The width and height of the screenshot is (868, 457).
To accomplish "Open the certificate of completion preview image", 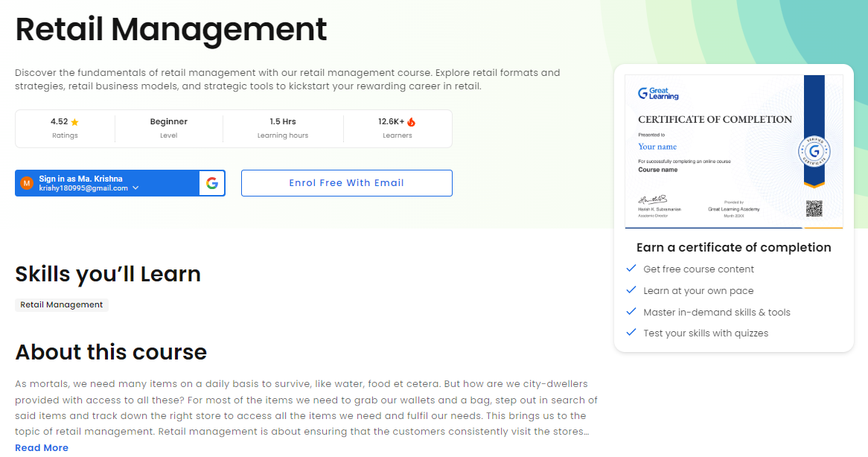I will (734, 152).
